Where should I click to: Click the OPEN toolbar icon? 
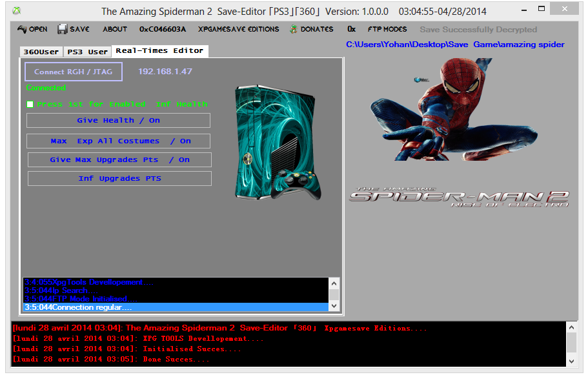coord(22,30)
